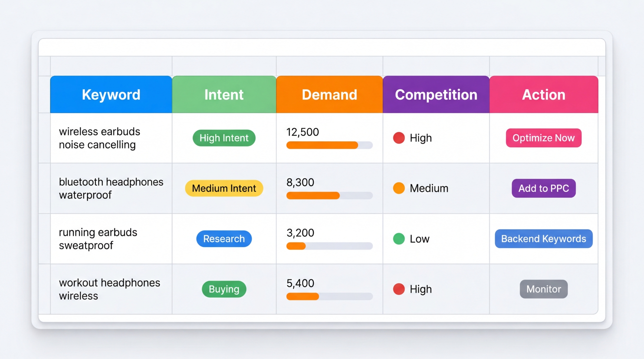Click the Optimize Now button
The image size is (644, 359).
[543, 138]
